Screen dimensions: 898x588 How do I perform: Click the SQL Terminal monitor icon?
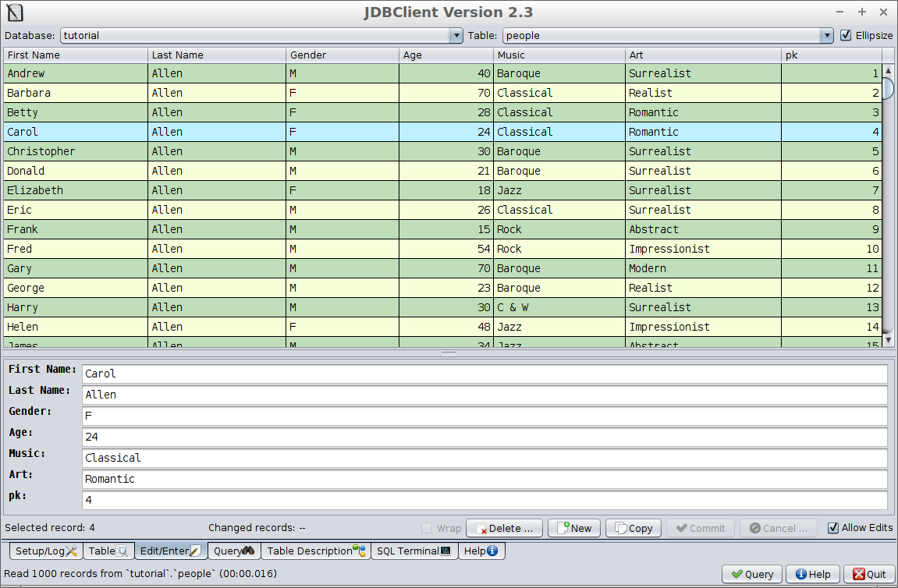445,551
